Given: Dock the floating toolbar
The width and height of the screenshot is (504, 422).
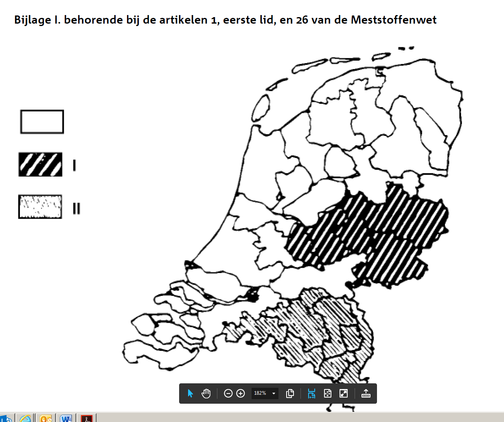Looking at the screenshot, I should click(366, 394).
